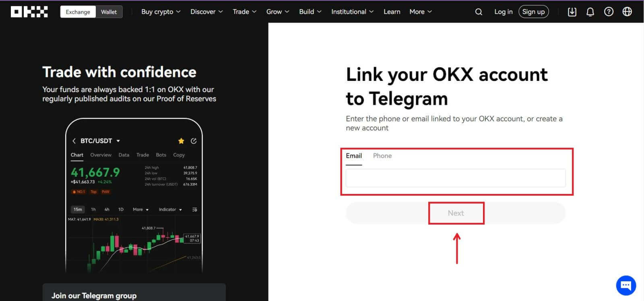This screenshot has width=644, height=301.
Task: Click the help center icon
Action: [x=609, y=12]
